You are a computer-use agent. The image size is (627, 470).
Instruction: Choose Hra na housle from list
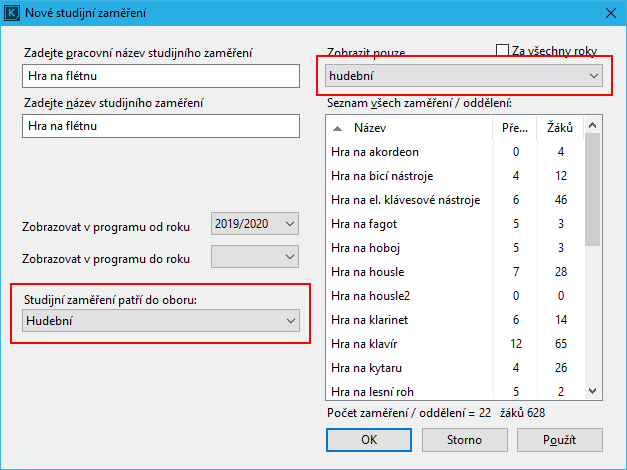(x=365, y=272)
